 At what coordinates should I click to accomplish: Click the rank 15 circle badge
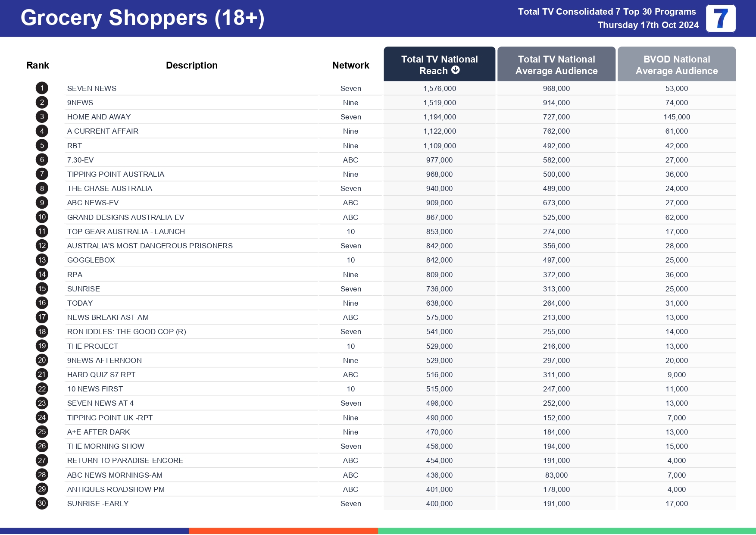click(42, 289)
